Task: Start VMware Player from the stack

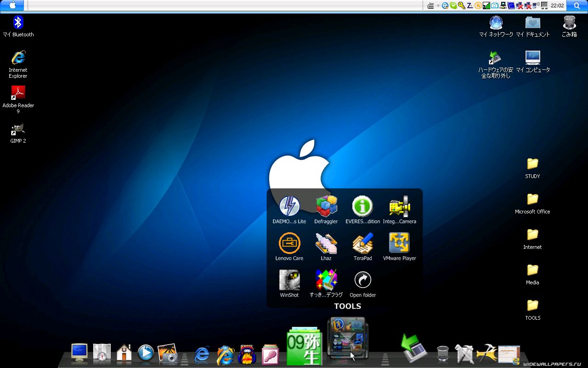Action: (x=399, y=247)
